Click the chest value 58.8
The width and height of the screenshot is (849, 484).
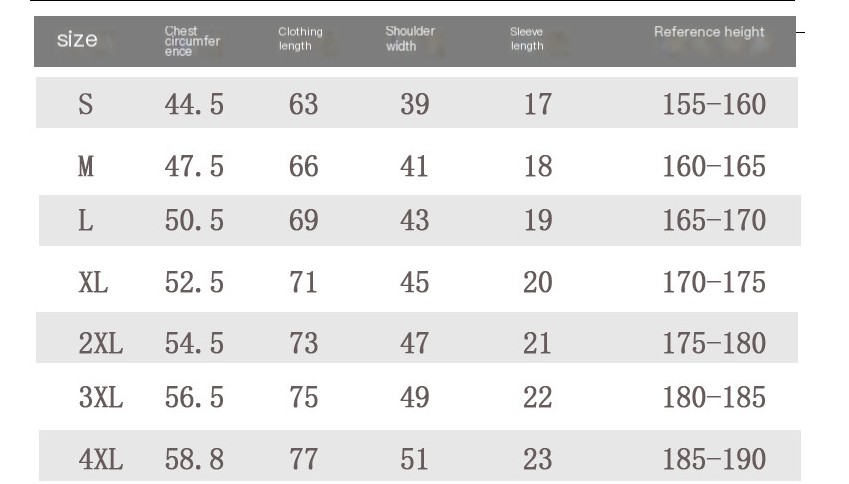pyautogui.click(x=194, y=460)
